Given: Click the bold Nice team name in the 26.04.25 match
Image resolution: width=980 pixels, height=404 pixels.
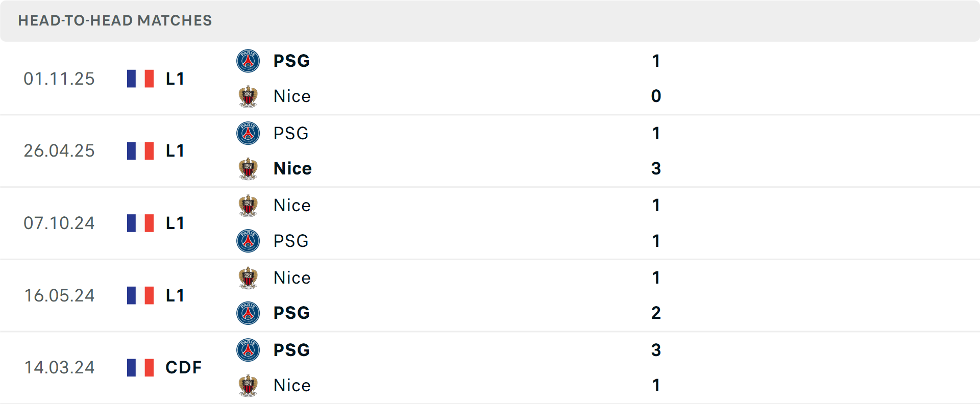Looking at the screenshot, I should (x=292, y=168).
